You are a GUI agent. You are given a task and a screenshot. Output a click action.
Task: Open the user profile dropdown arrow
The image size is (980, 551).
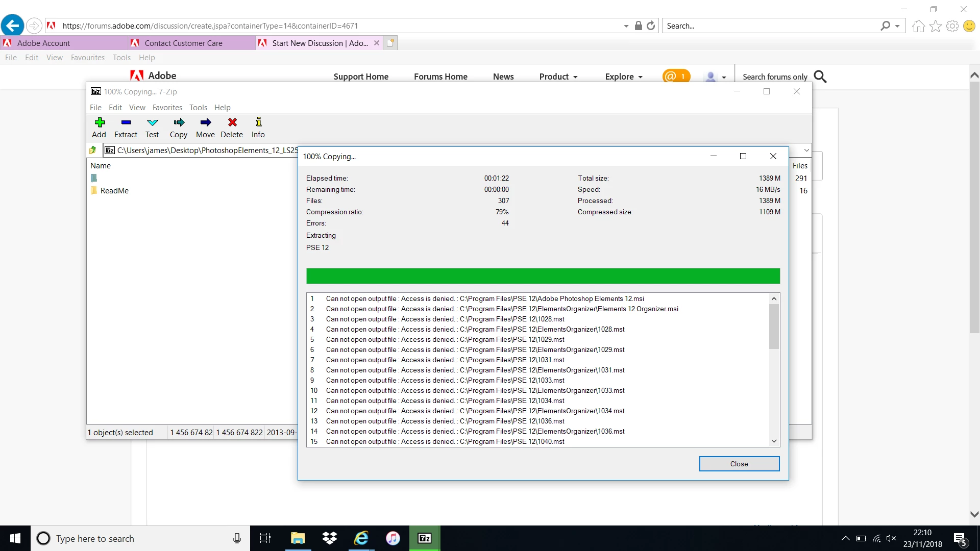tap(724, 78)
